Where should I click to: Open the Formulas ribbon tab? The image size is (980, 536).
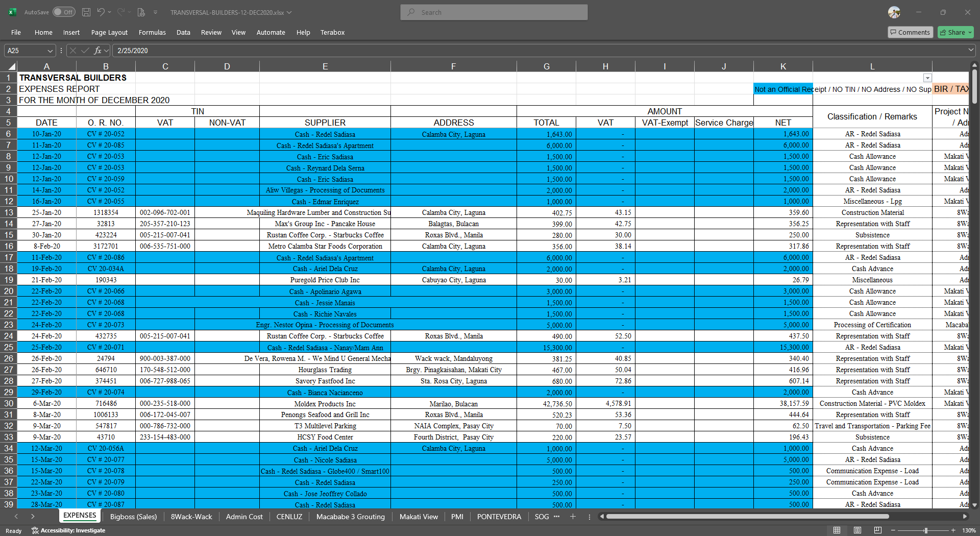click(152, 32)
